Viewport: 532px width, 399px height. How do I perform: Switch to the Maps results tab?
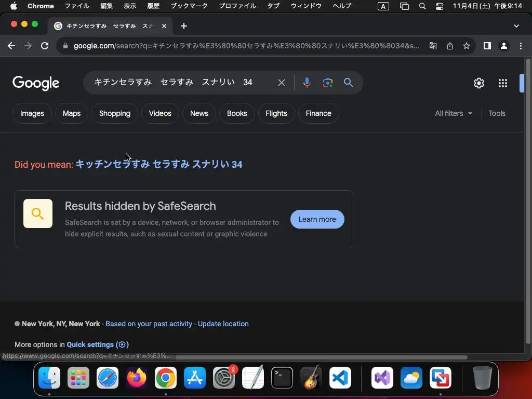[72, 113]
